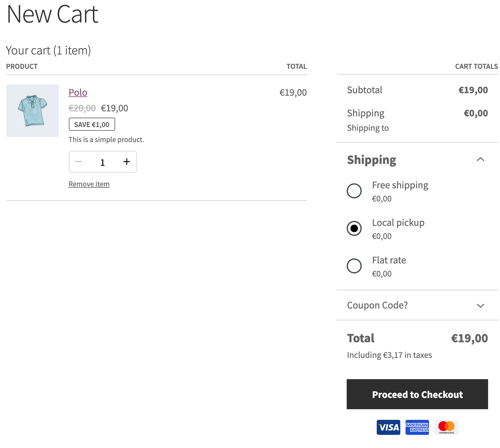Click the Proceed to Checkout button

coord(417,394)
